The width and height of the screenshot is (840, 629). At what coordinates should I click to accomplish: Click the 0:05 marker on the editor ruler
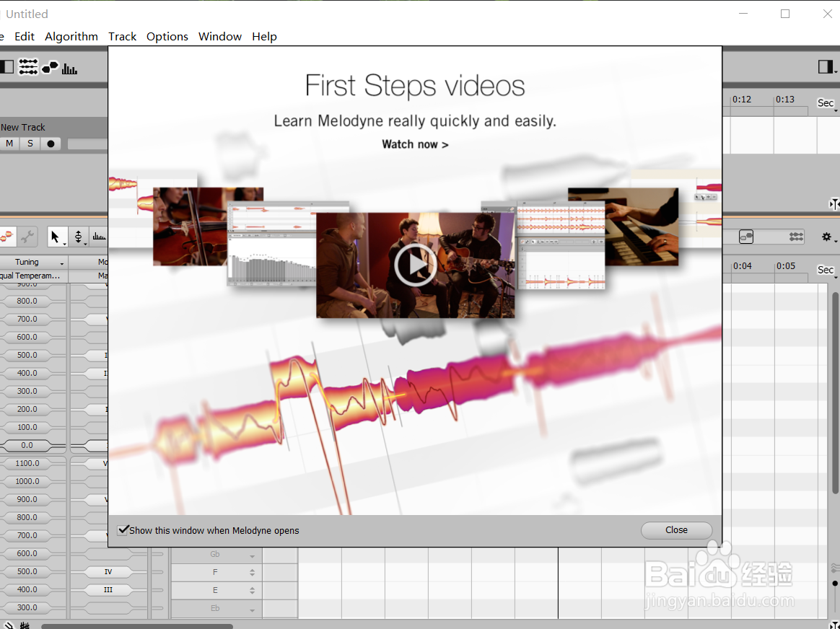[x=785, y=266]
